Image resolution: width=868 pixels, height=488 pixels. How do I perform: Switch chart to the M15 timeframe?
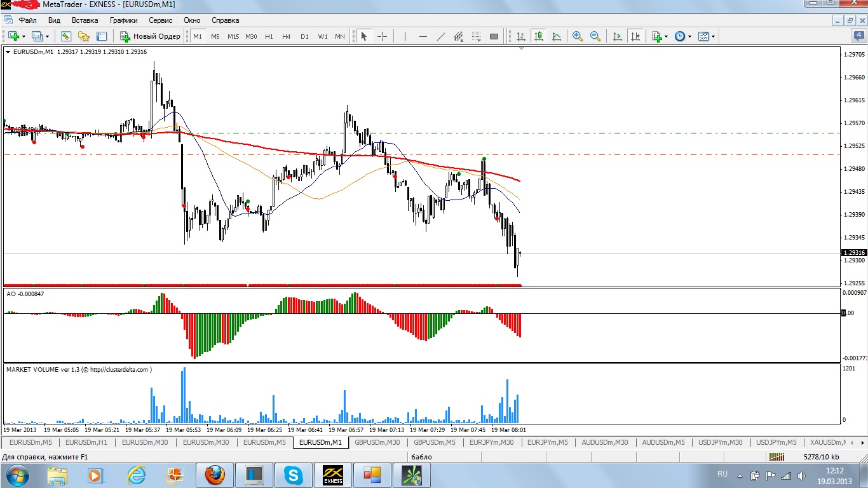233,36
